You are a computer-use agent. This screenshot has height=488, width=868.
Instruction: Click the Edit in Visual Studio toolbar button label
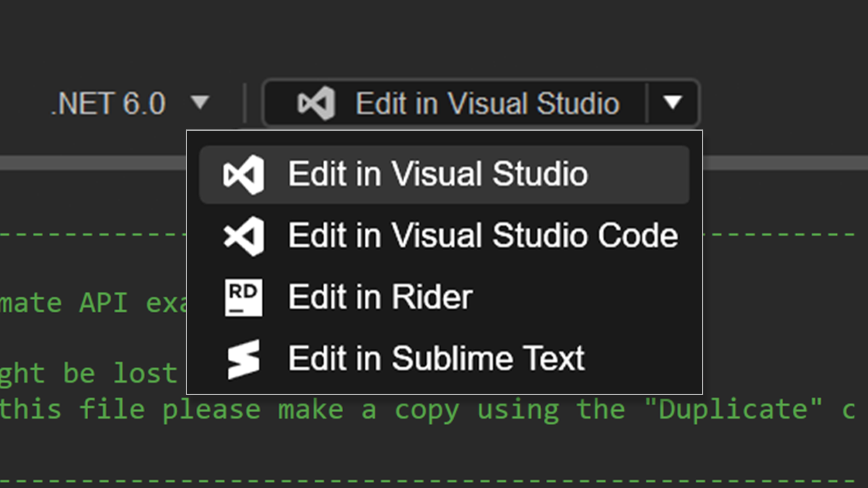488,104
